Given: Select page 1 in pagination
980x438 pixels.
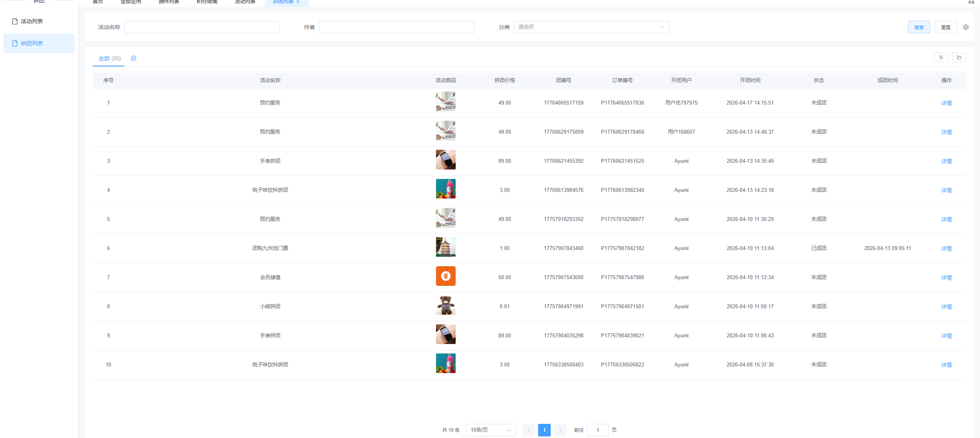Looking at the screenshot, I should point(544,430).
